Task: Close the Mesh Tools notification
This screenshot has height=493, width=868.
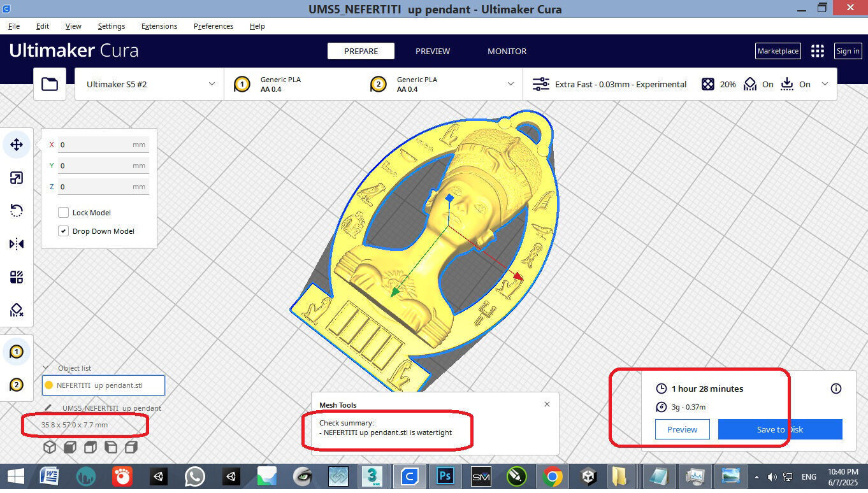Action: [547, 404]
